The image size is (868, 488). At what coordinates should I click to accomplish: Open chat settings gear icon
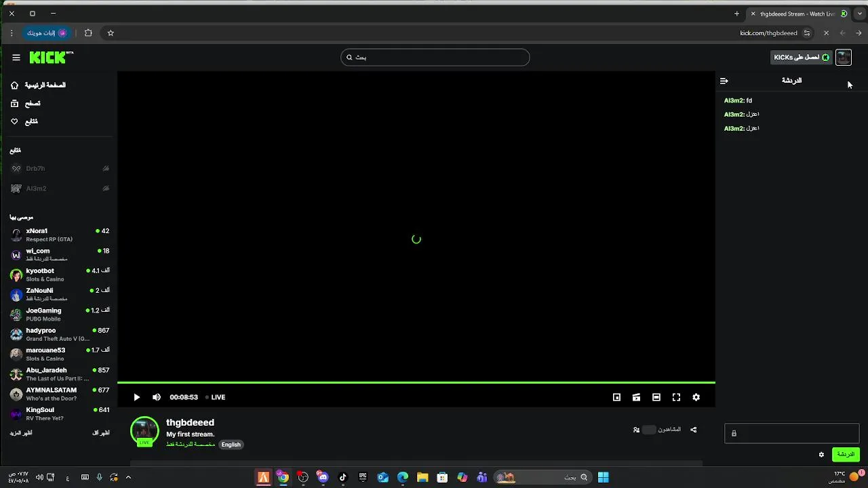point(821,455)
